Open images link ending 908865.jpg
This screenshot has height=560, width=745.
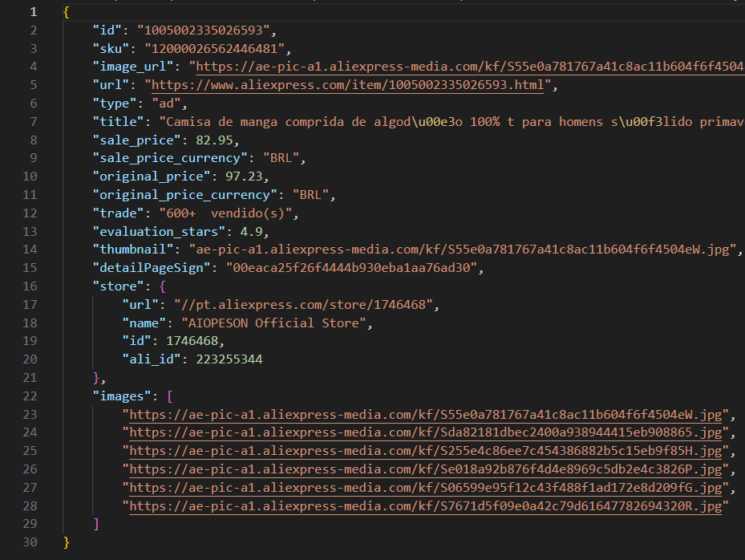425,432
